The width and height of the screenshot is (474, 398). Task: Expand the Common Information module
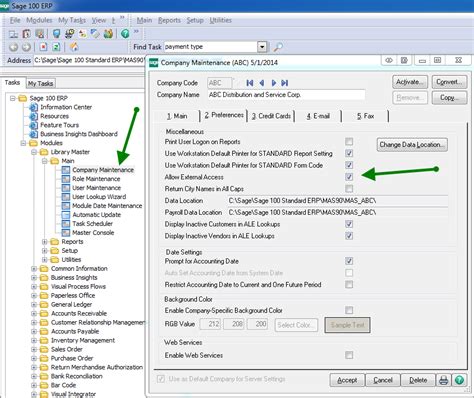point(34,269)
